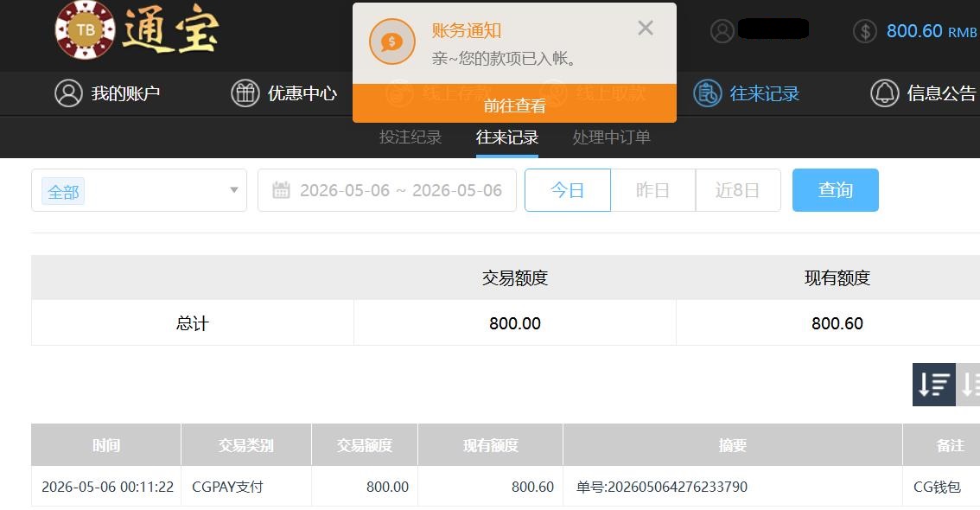Select 今日 date range
Screen dimensions: 980x510
tap(568, 190)
